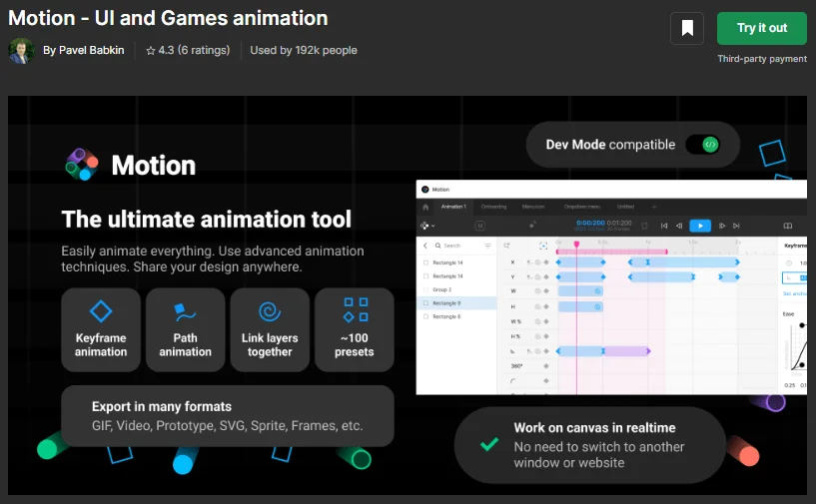Image resolution: width=816 pixels, height=504 pixels.
Task: Click the Export in many formats panel
Action: [x=228, y=416]
